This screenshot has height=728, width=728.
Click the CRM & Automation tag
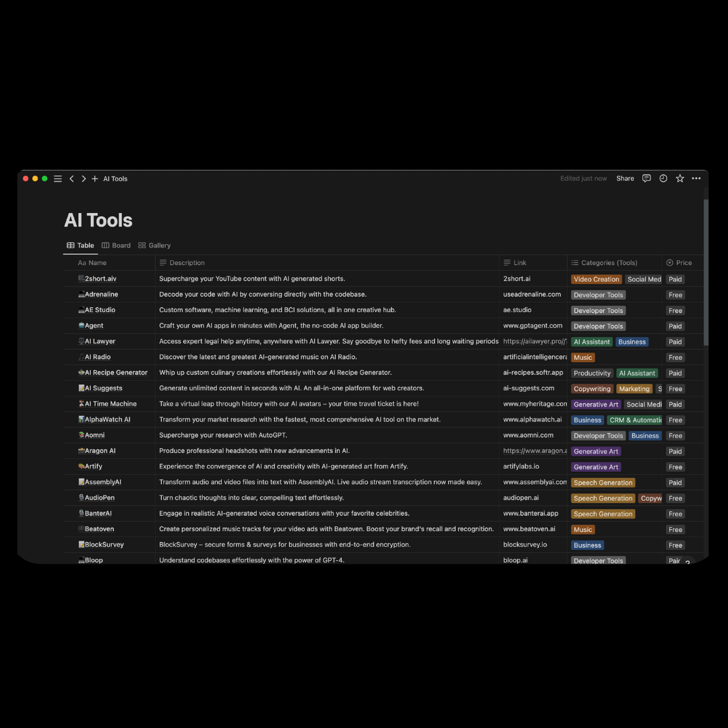click(x=634, y=420)
